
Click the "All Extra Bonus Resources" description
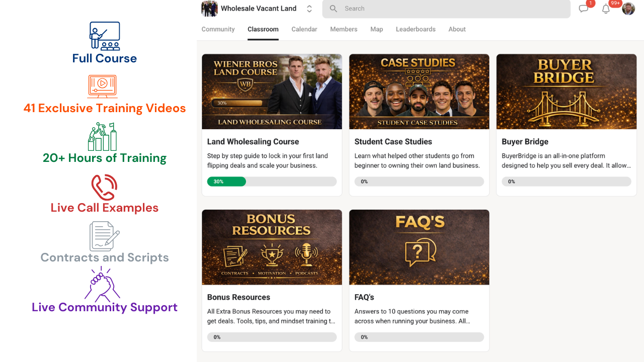(x=271, y=316)
